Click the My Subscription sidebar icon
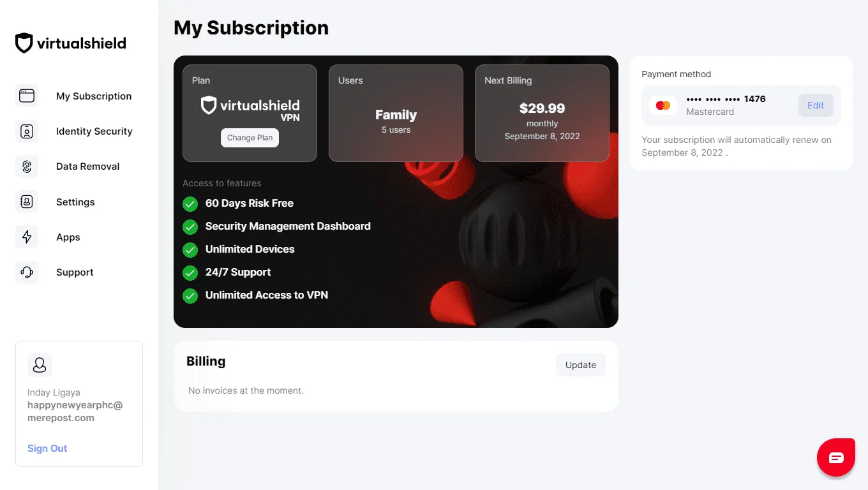 point(27,96)
